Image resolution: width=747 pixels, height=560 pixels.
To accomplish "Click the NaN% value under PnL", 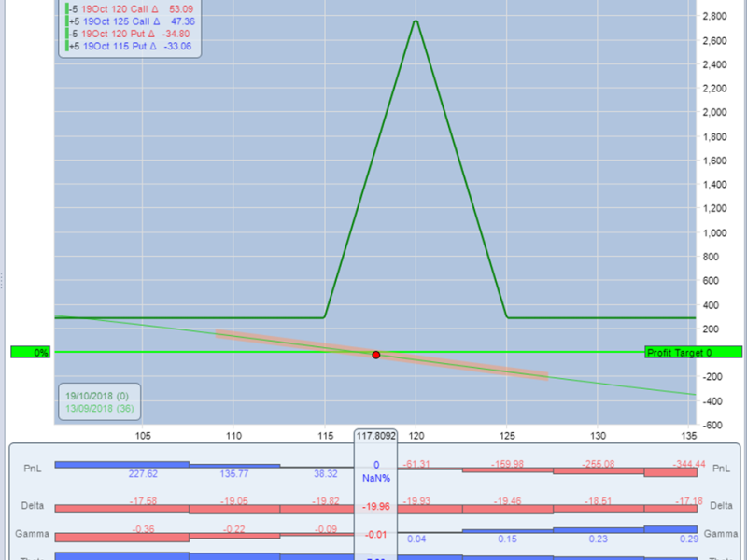I will click(376, 477).
